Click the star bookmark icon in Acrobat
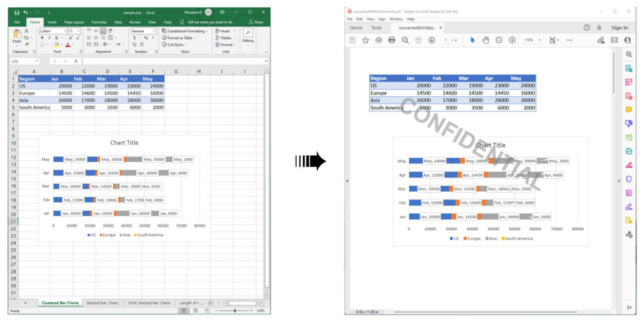 click(x=365, y=40)
